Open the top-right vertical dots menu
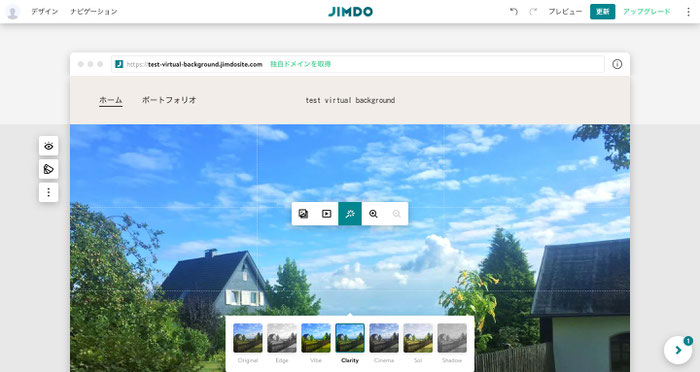The height and width of the screenshot is (372, 700). 688,12
